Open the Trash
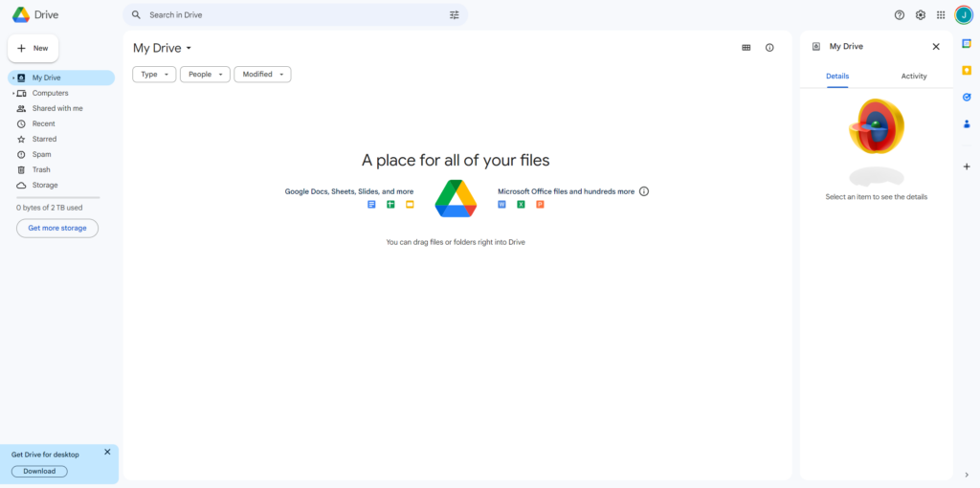Screen dimensions: 980x488 point(61,169)
